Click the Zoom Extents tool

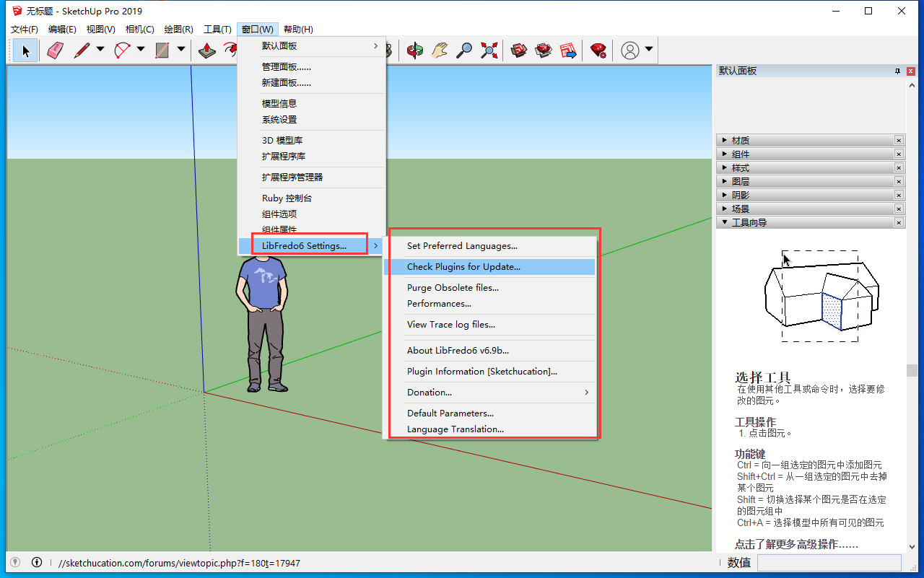point(489,50)
